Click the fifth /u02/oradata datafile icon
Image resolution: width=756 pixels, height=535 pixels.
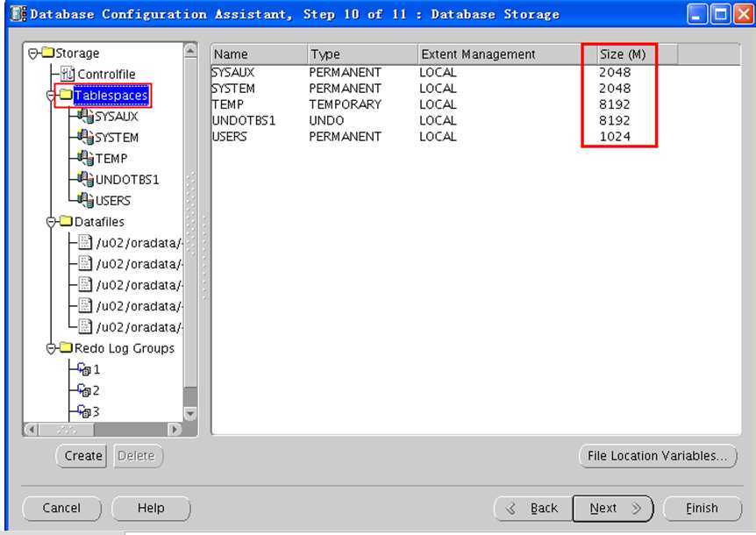coord(85,326)
